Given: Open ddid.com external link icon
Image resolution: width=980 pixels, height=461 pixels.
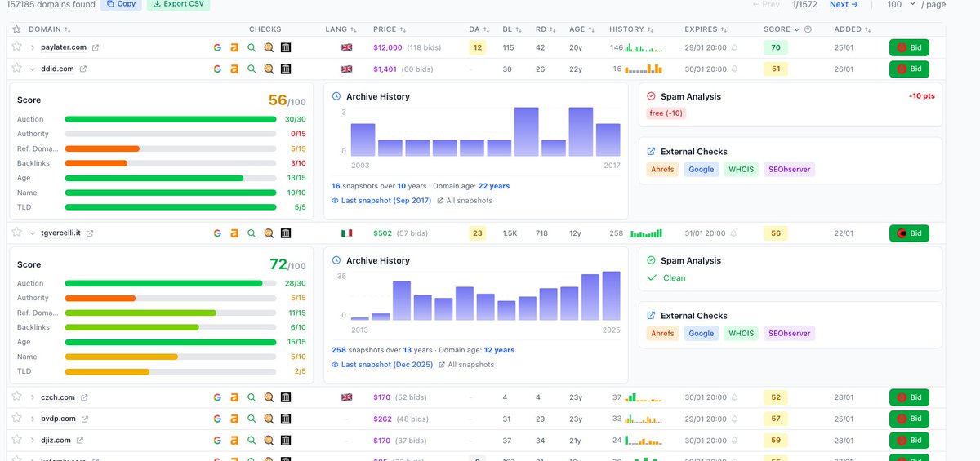Looking at the screenshot, I should click(x=83, y=69).
